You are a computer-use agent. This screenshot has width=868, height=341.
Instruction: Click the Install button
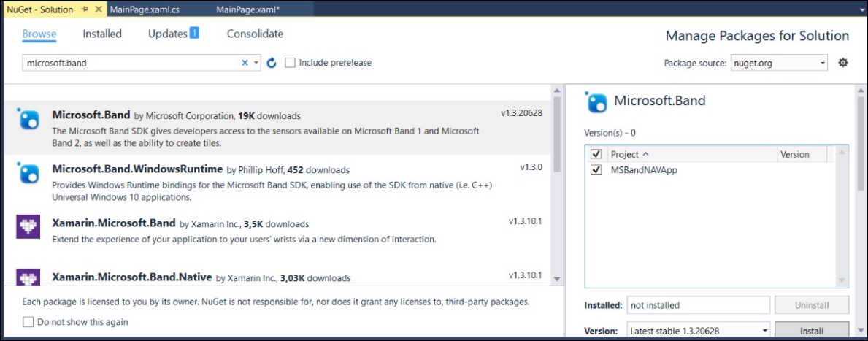[x=812, y=331]
